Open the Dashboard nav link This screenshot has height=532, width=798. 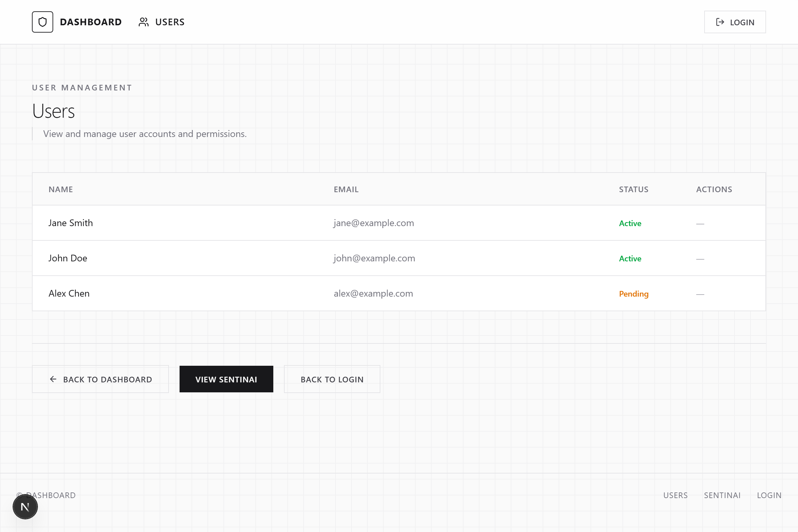[x=90, y=22]
